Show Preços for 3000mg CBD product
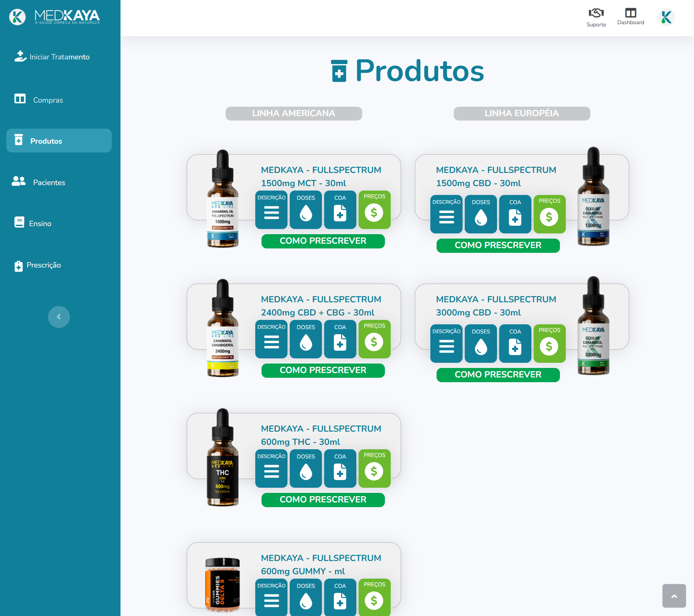The height and width of the screenshot is (616, 694). (550, 343)
